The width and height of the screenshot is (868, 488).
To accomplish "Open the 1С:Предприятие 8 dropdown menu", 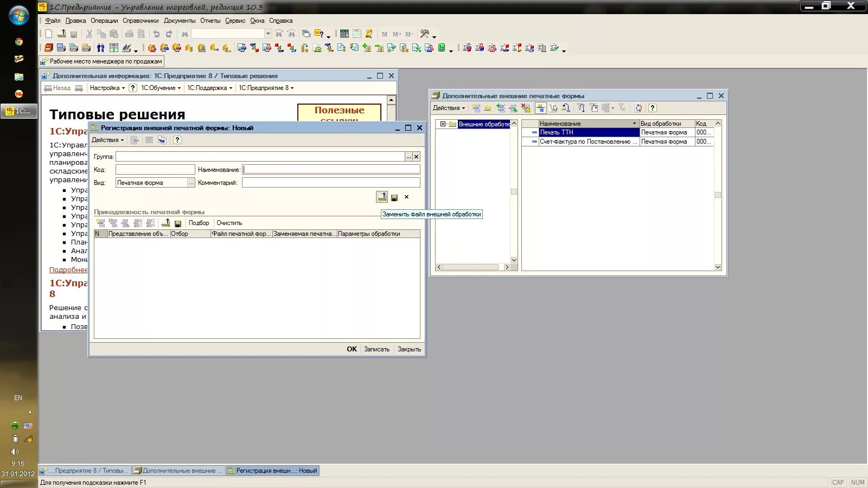I will [266, 88].
